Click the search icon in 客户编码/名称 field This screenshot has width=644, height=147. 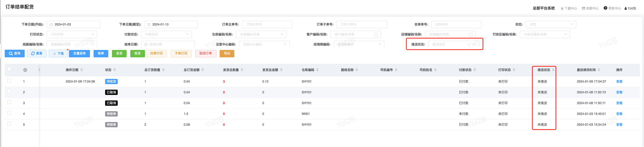(x=376, y=35)
